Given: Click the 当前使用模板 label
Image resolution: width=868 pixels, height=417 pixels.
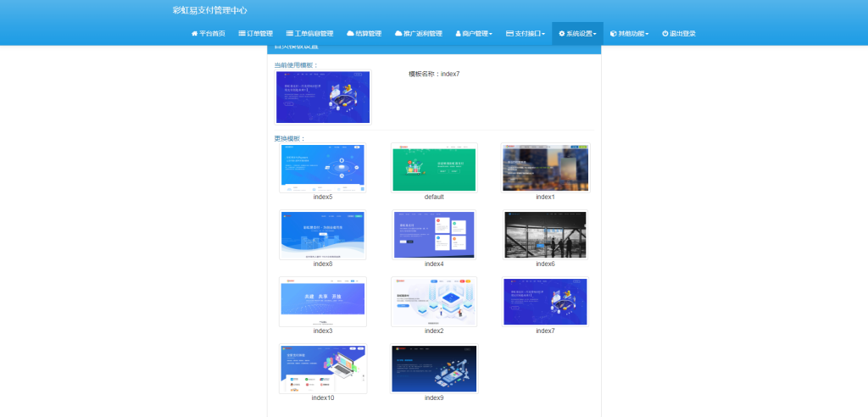Looking at the screenshot, I should point(297,65).
